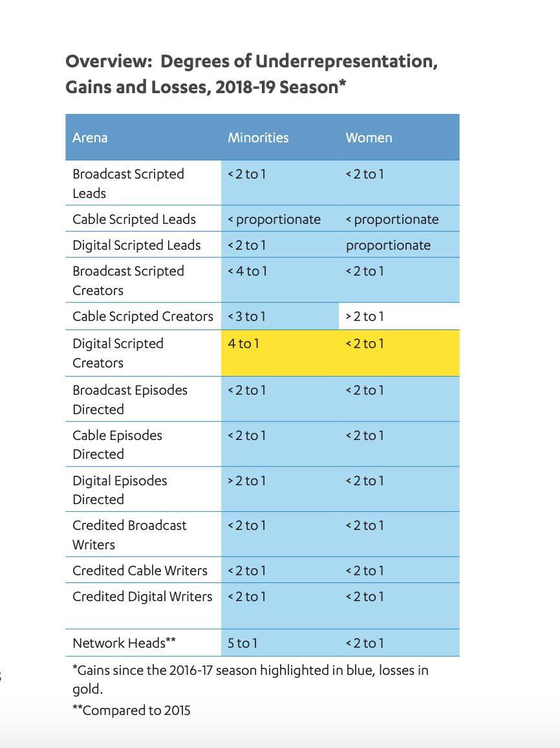Click the white ">2 to 1" Women cell
Screen dimensions: 560x748
[365, 316]
